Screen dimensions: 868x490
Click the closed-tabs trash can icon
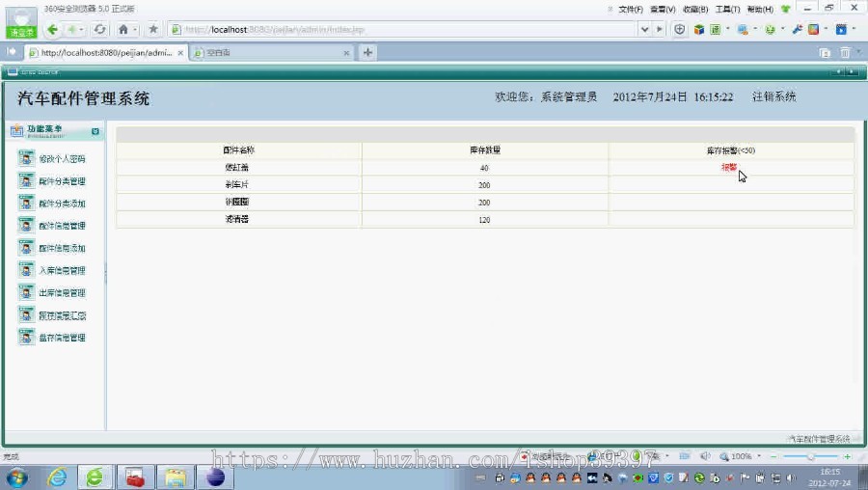point(845,53)
